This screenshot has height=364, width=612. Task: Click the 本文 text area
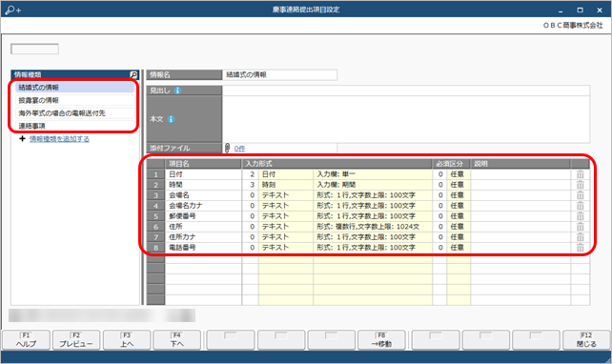[406, 119]
